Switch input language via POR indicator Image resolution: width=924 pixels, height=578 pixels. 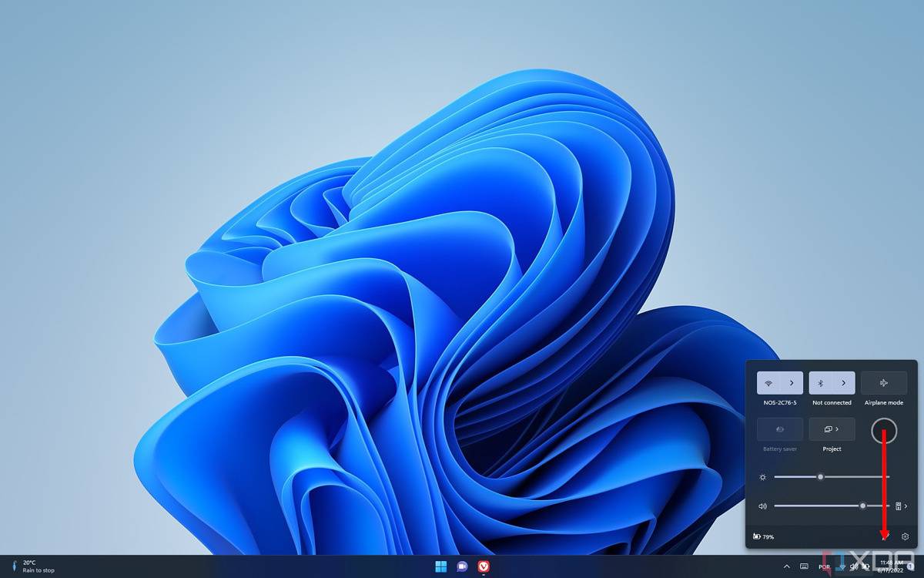tap(825, 566)
